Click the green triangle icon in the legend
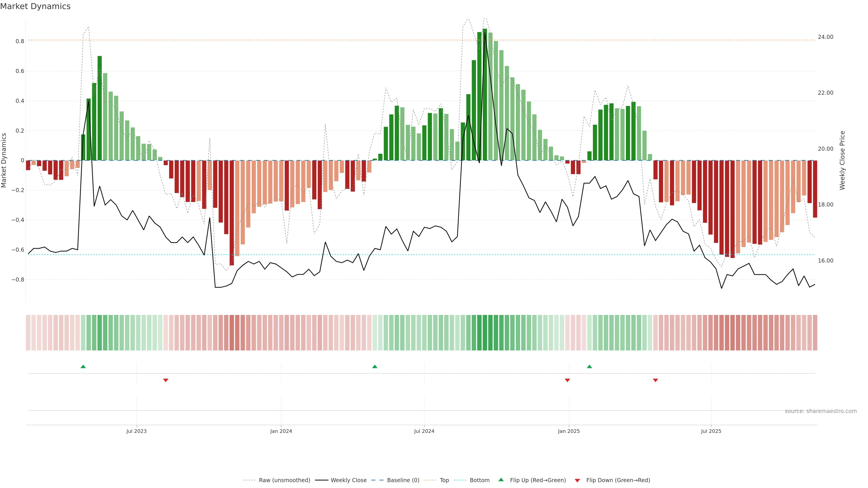This screenshot has width=868, height=488. (x=501, y=480)
